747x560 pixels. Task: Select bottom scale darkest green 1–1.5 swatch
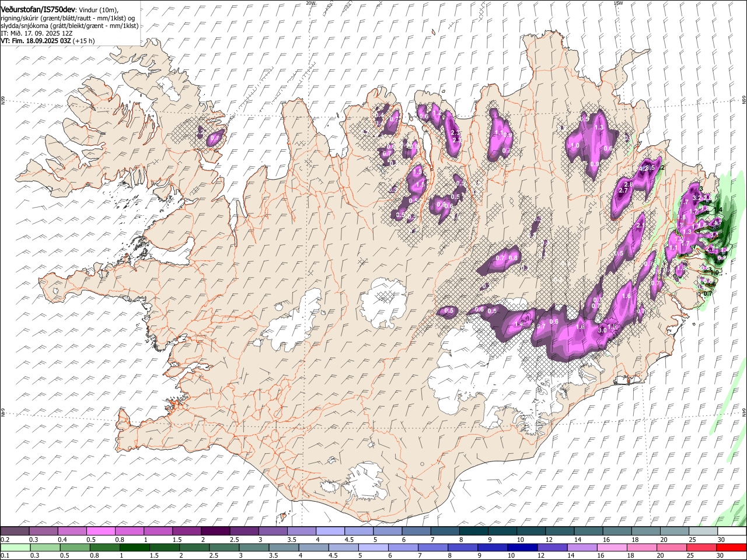click(134, 547)
